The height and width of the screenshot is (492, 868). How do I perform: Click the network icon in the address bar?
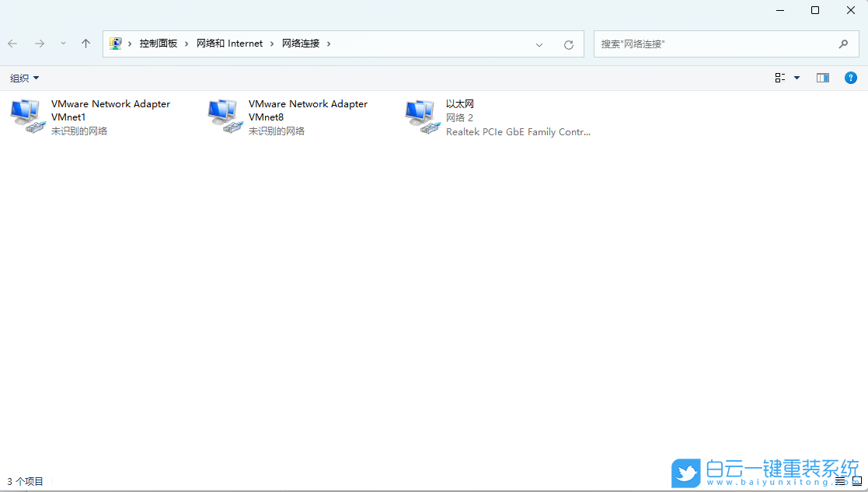[x=118, y=43]
